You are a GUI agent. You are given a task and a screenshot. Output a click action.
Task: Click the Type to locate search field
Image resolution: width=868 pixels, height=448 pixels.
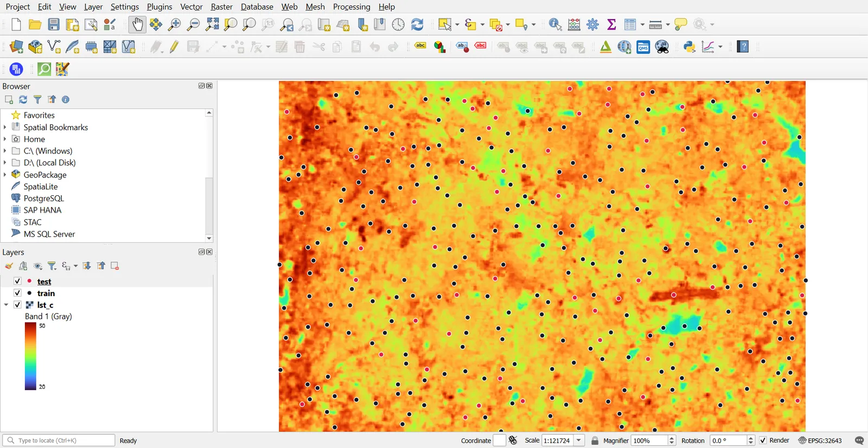(x=59, y=440)
